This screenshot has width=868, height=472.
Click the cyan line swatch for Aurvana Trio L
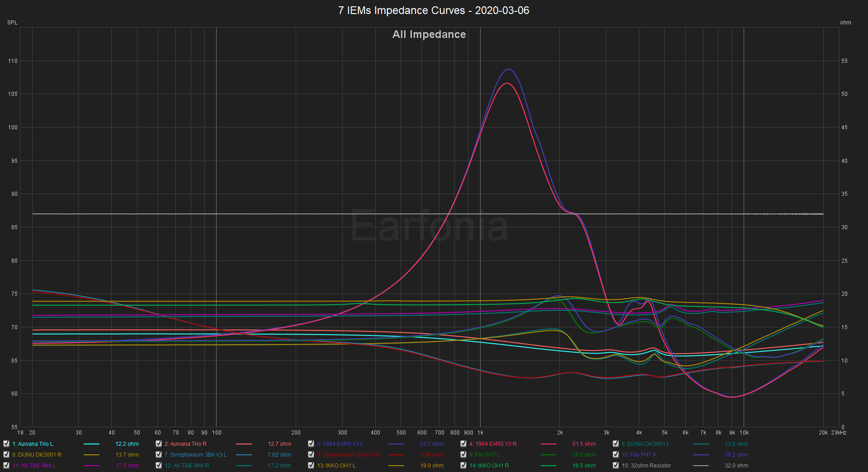point(91,444)
